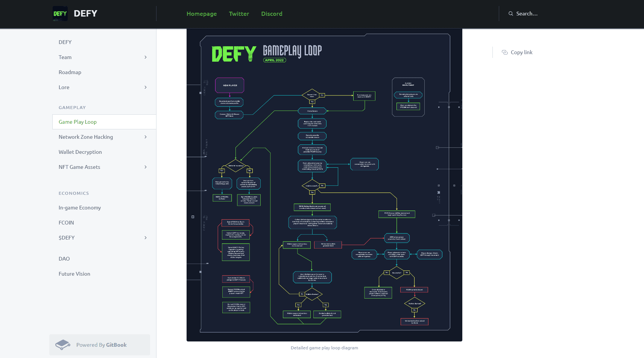Click 'Detailed game play loop diagram' caption
This screenshot has width=644, height=358.
click(324, 348)
